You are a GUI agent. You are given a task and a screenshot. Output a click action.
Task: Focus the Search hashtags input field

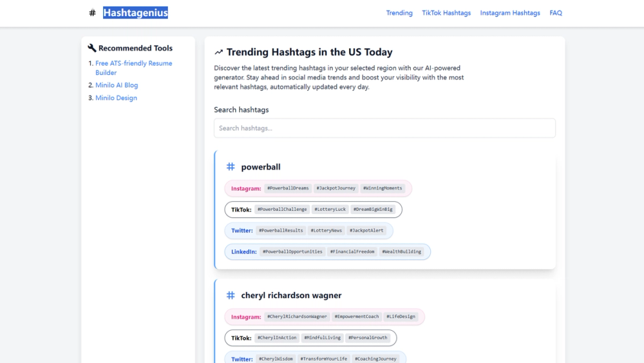[384, 128]
